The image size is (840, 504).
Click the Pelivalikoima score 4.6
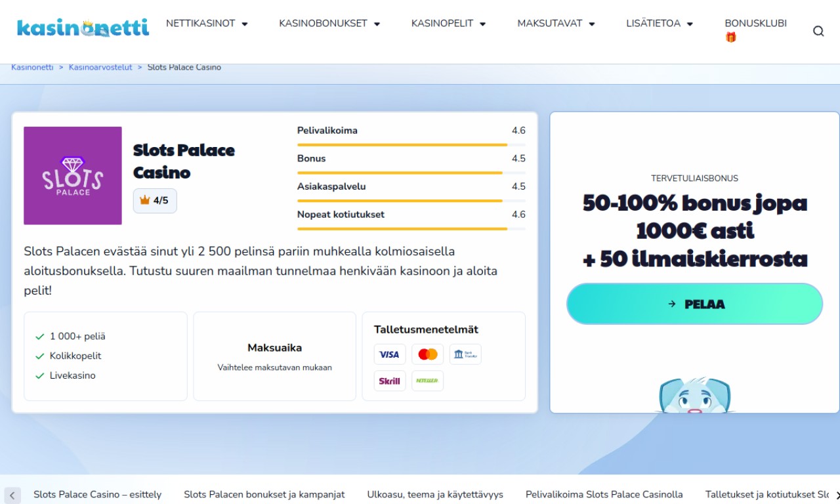[x=518, y=131]
